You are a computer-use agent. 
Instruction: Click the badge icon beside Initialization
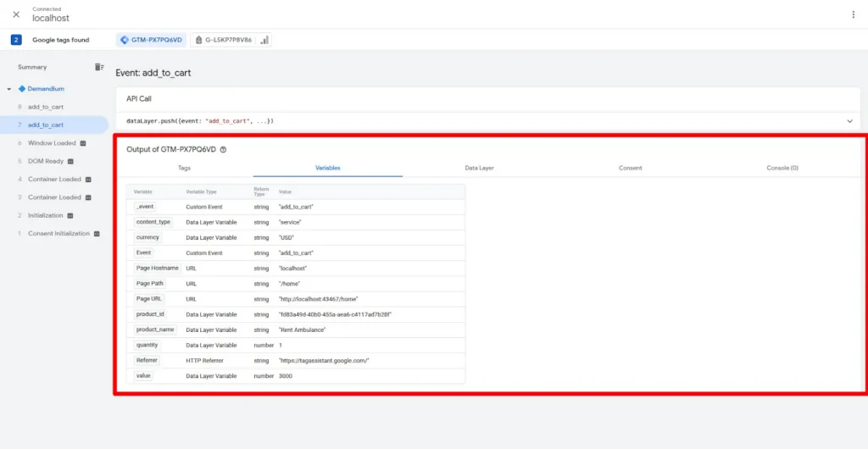[70, 216]
